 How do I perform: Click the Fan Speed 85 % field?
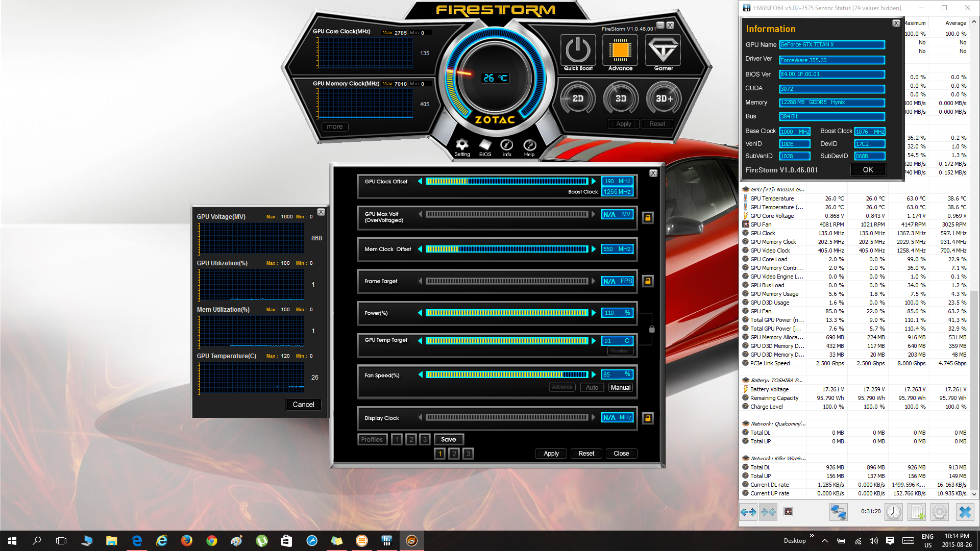click(x=617, y=374)
